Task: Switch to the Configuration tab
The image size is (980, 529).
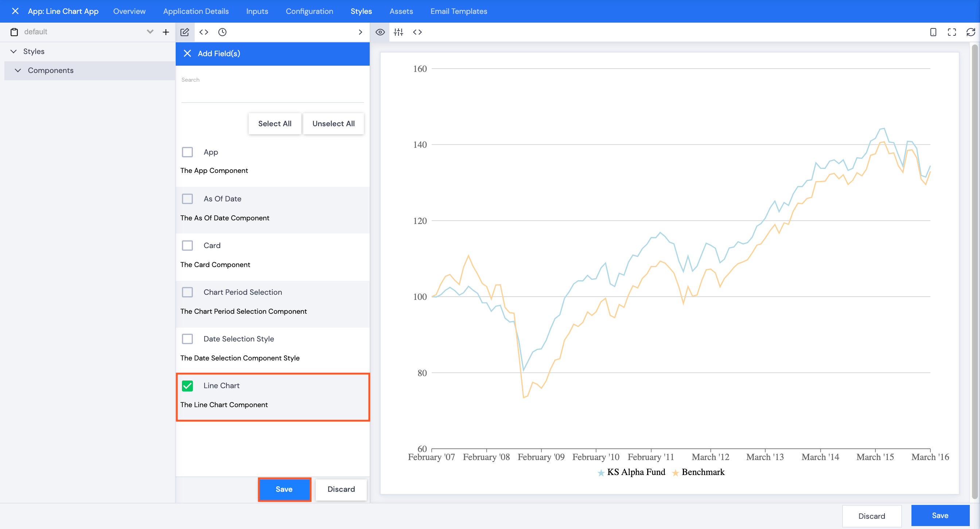Action: (309, 11)
